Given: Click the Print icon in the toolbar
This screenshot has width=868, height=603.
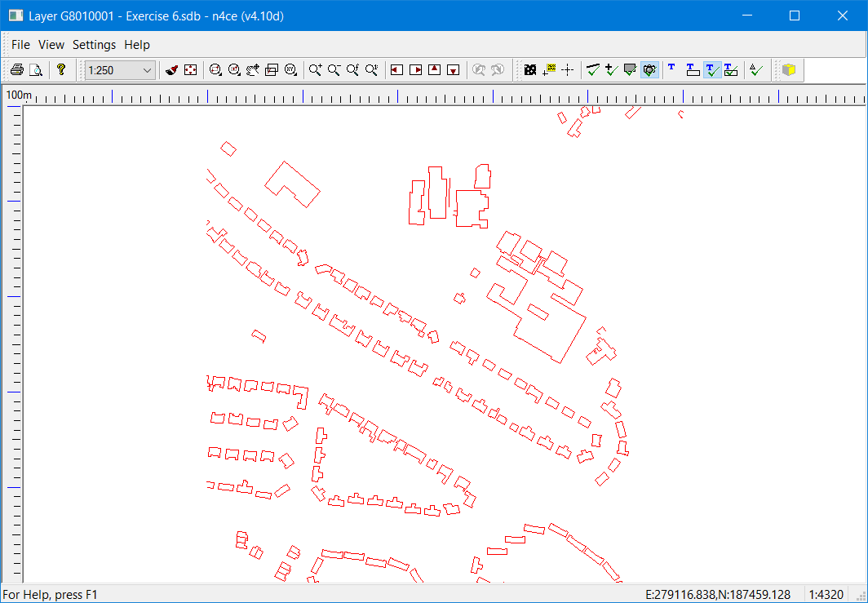Looking at the screenshot, I should click(x=17, y=70).
